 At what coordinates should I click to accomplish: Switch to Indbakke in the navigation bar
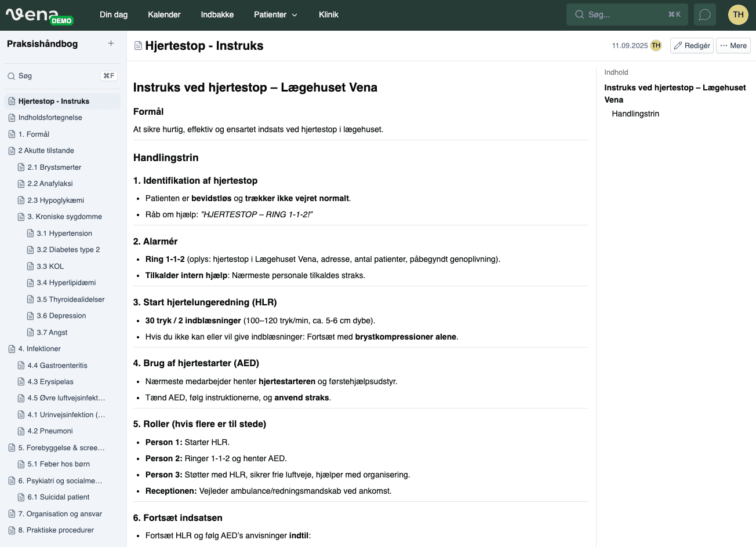217,14
